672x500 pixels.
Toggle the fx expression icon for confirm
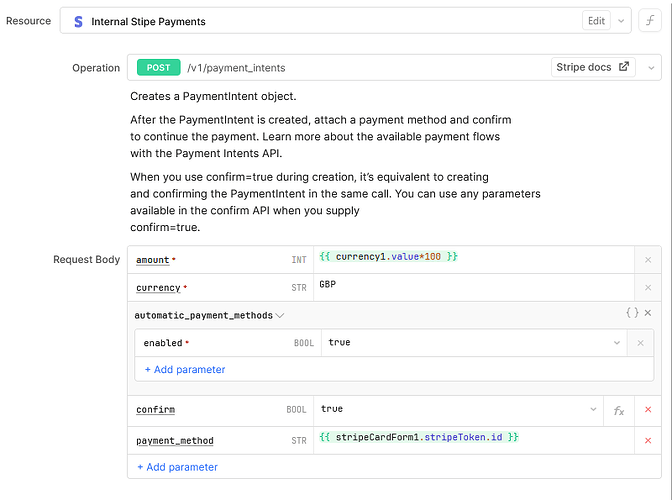point(618,410)
